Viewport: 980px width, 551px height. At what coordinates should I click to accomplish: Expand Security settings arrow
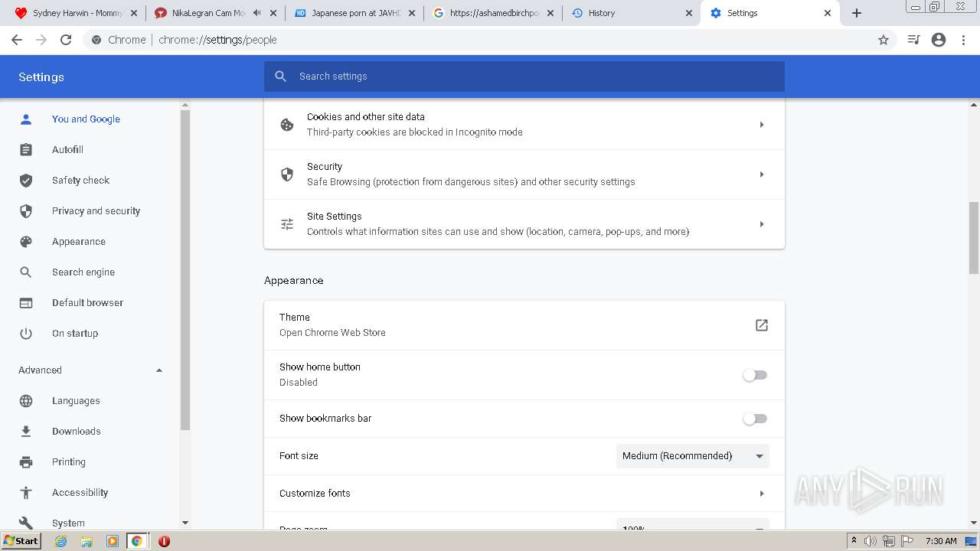click(x=761, y=174)
